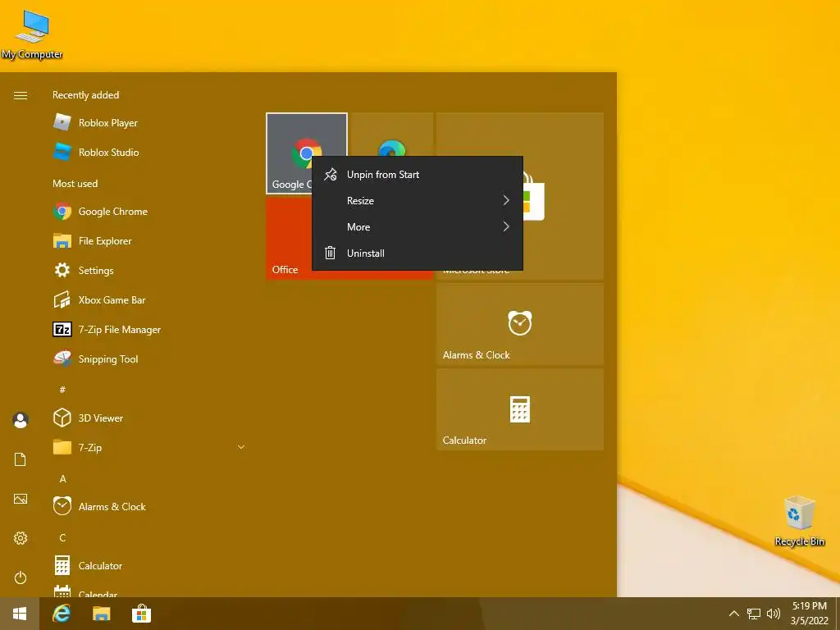The height and width of the screenshot is (630, 840).
Task: Expand the More submenu arrow
Action: (x=505, y=226)
